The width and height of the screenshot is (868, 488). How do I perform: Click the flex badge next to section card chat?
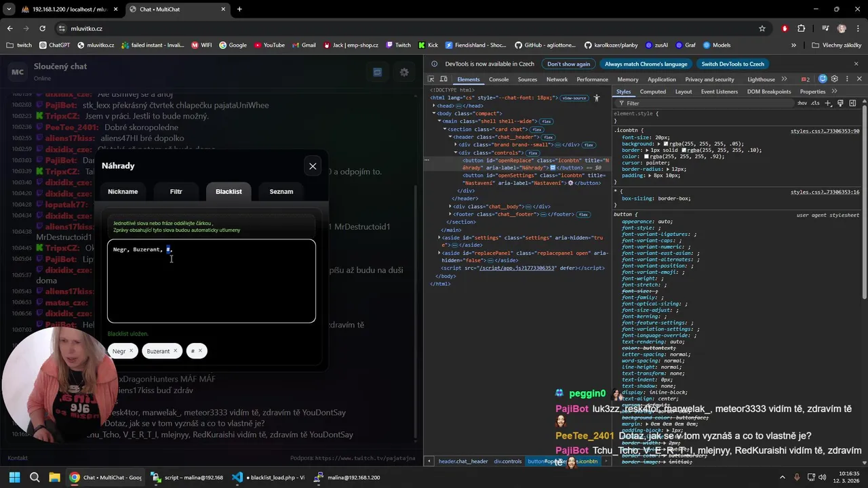coord(536,129)
